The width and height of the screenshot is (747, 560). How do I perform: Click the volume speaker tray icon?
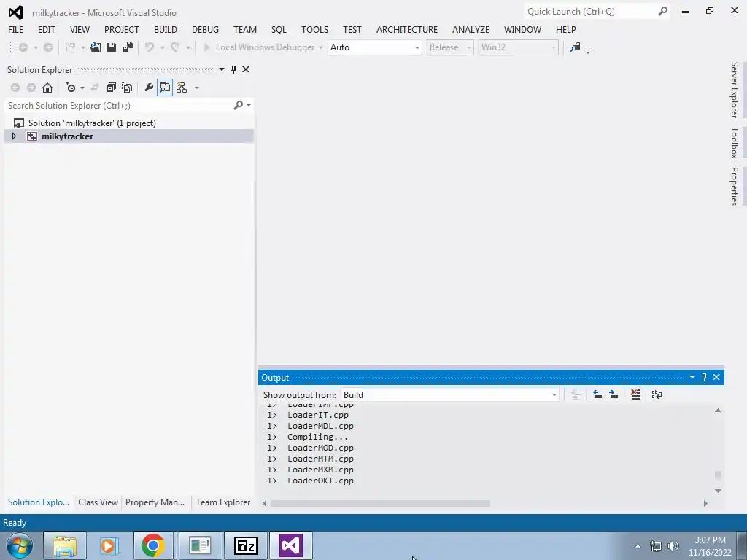(x=673, y=545)
